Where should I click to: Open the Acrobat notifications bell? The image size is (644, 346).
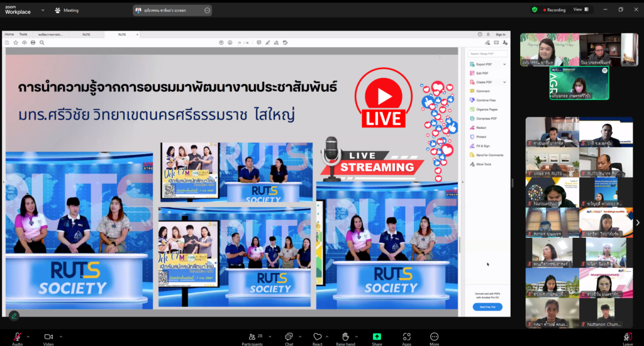pyautogui.click(x=488, y=35)
